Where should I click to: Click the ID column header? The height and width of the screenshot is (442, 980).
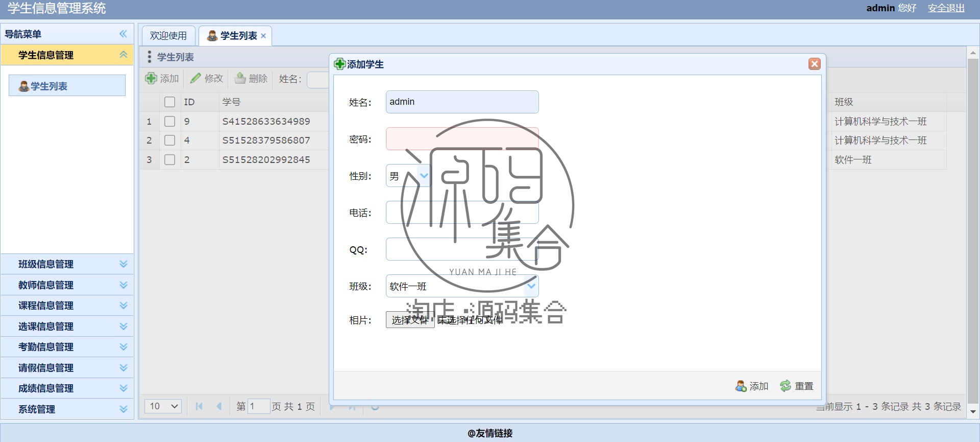(189, 102)
